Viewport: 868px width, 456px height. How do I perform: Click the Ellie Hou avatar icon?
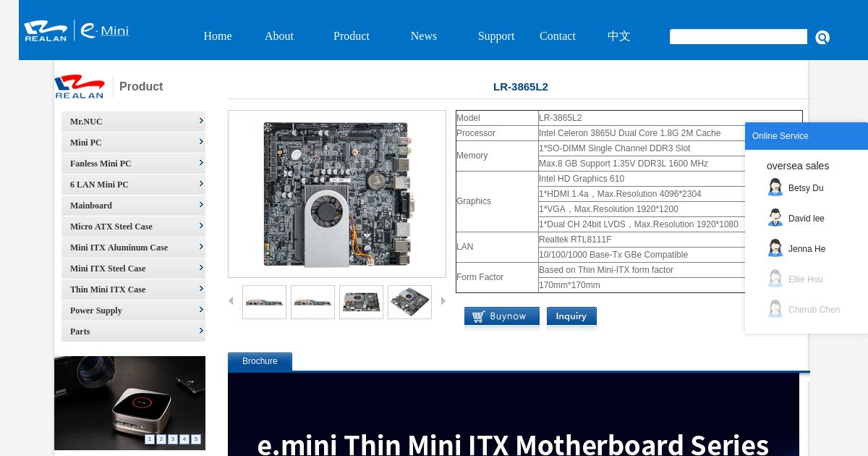(x=775, y=279)
